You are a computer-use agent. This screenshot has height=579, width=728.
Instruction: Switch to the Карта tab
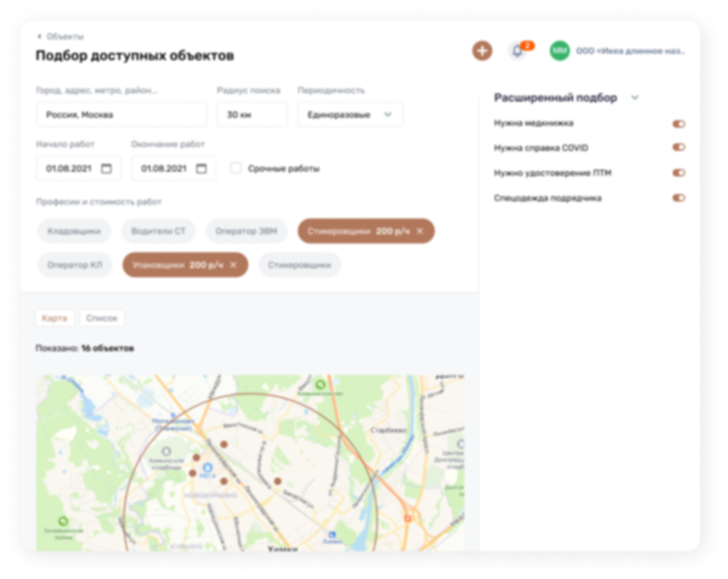click(x=55, y=318)
